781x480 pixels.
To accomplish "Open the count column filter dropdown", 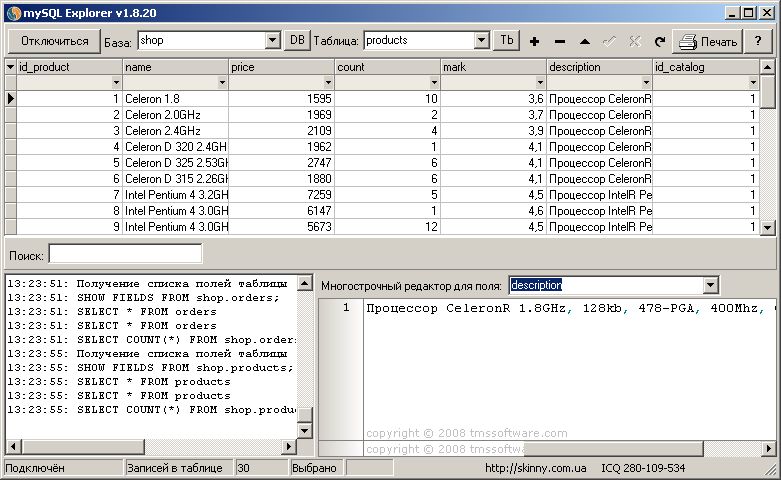I will pos(434,83).
